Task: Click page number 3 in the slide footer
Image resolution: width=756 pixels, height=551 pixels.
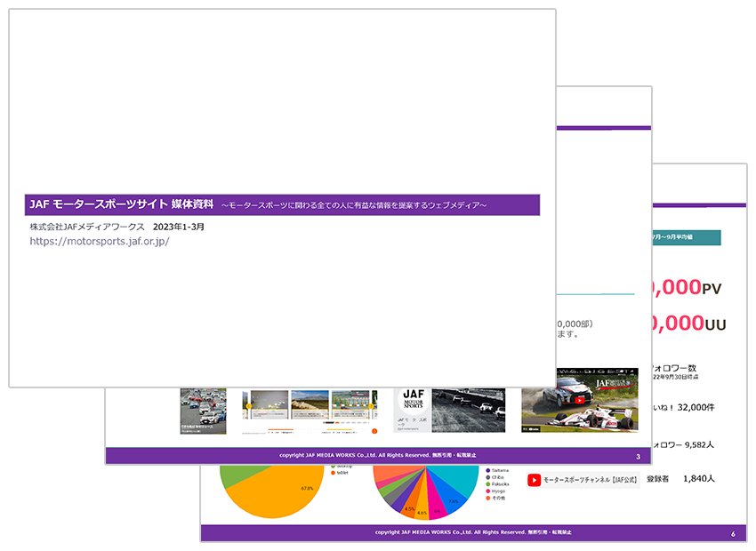Action: coord(638,457)
